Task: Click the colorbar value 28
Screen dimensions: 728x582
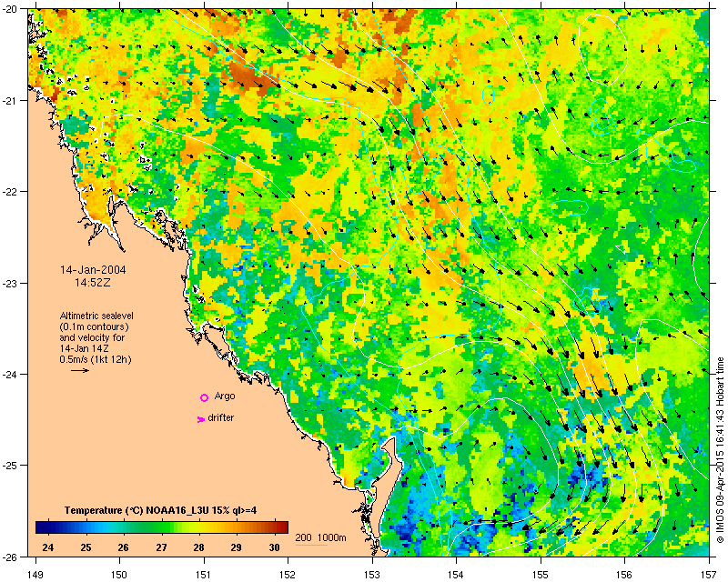Action: point(198,547)
